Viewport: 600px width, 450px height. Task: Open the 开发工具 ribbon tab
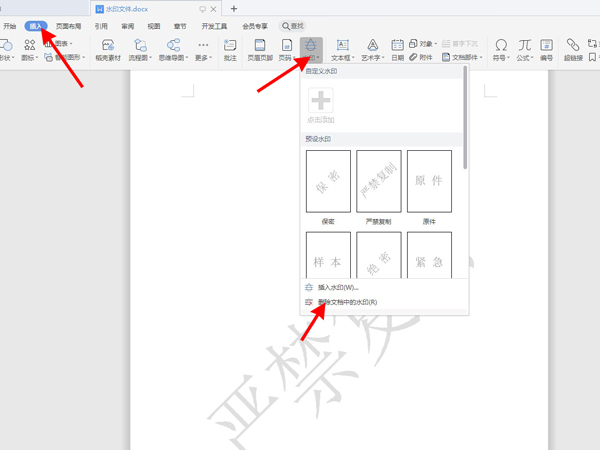(x=214, y=26)
